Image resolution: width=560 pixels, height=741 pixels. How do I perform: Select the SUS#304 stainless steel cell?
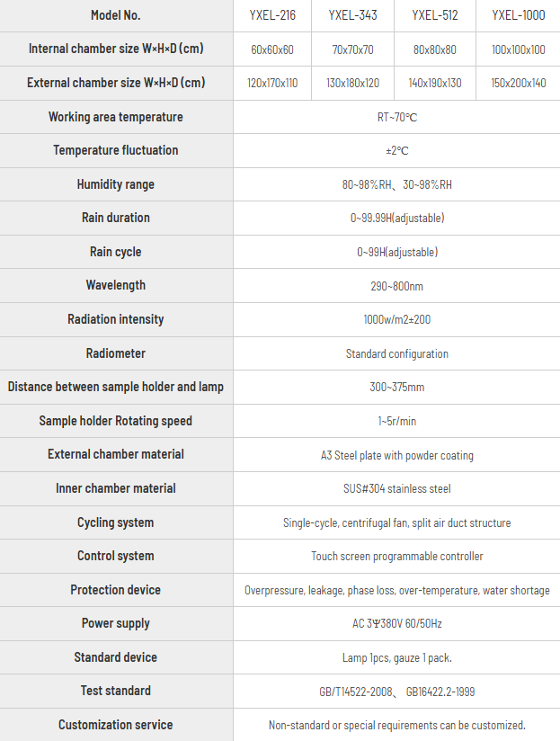coord(397,488)
